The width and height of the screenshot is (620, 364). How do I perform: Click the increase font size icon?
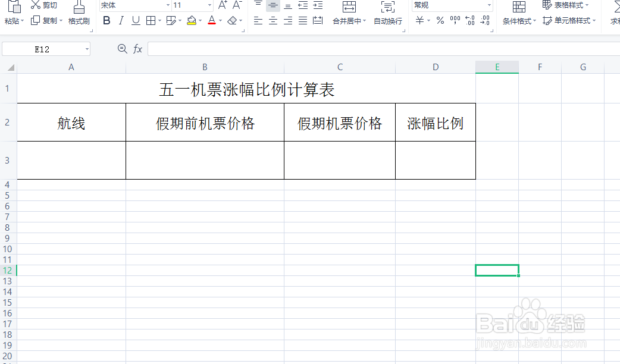(221, 6)
